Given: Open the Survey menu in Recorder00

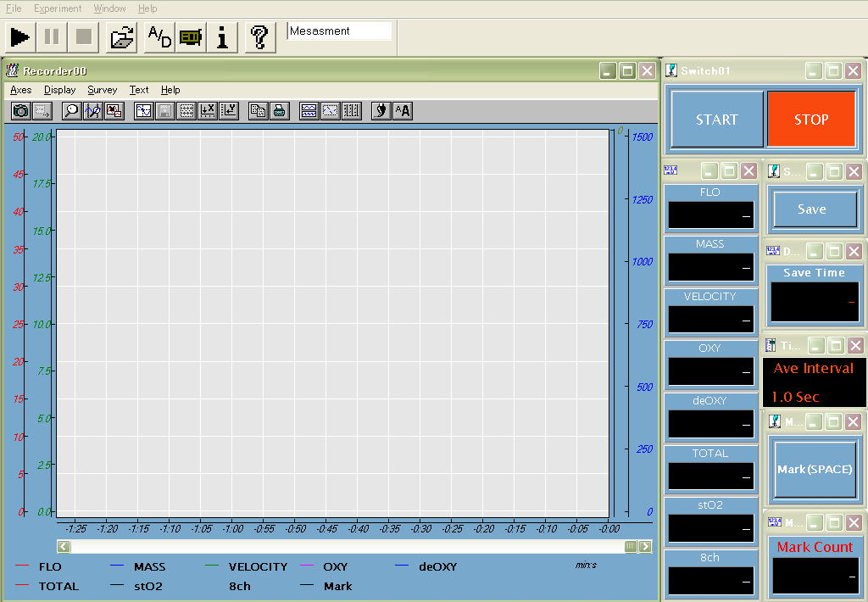Looking at the screenshot, I should click(x=103, y=90).
